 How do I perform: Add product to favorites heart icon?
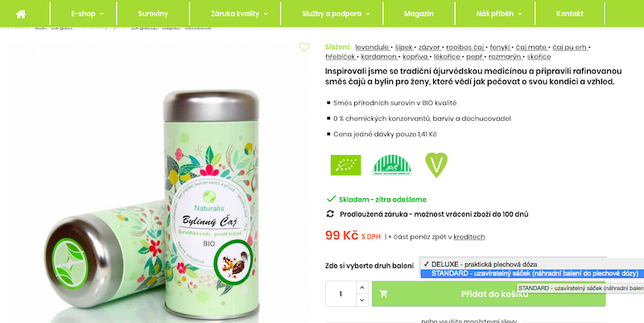[x=304, y=48]
